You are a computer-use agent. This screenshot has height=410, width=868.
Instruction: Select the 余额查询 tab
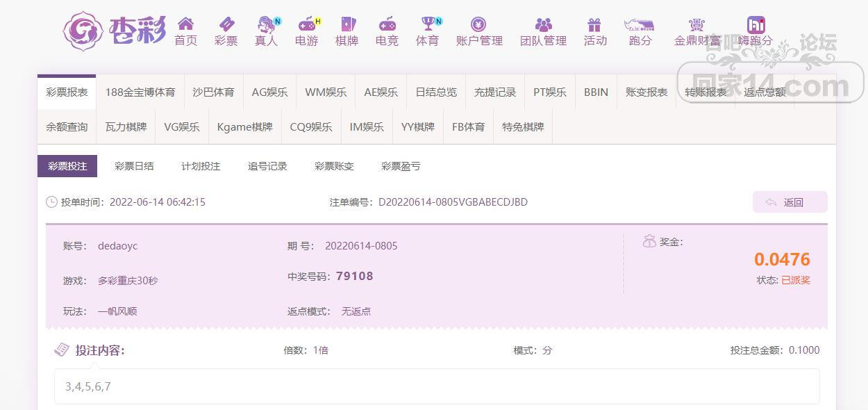tap(67, 126)
